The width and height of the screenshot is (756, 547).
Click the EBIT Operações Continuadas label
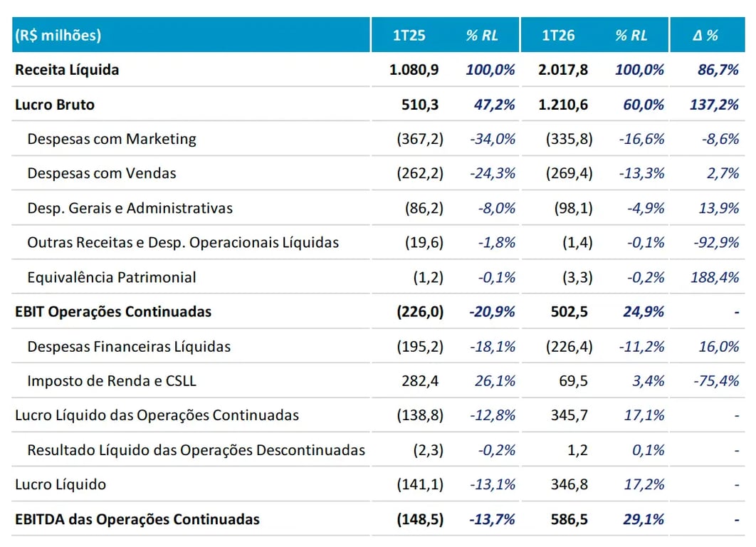click(x=113, y=311)
